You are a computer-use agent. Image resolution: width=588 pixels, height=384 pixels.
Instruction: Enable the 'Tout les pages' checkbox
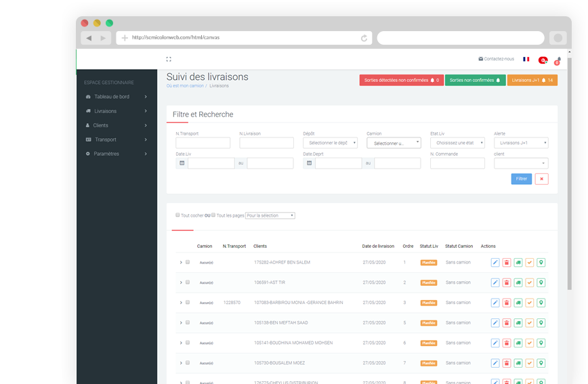coord(213,215)
